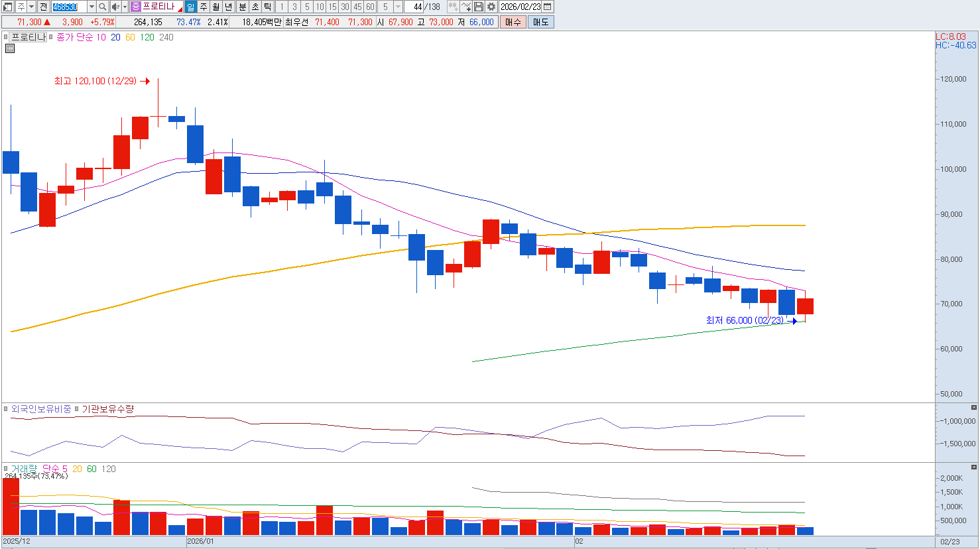Open chart settings gear icon

[x=491, y=7]
